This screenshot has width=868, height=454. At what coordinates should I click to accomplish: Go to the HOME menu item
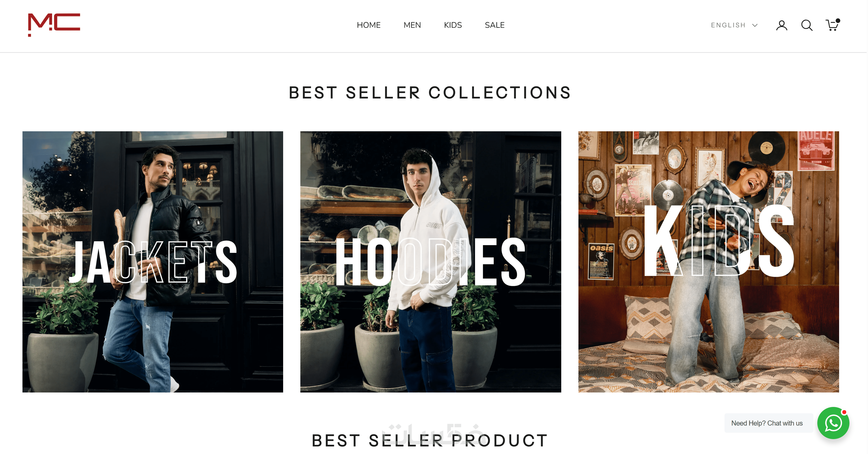(x=369, y=25)
